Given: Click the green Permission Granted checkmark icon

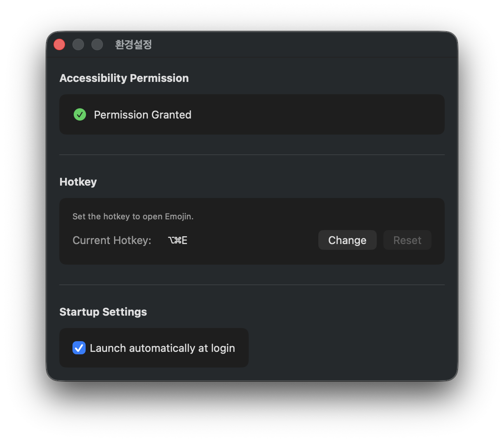Looking at the screenshot, I should (80, 114).
